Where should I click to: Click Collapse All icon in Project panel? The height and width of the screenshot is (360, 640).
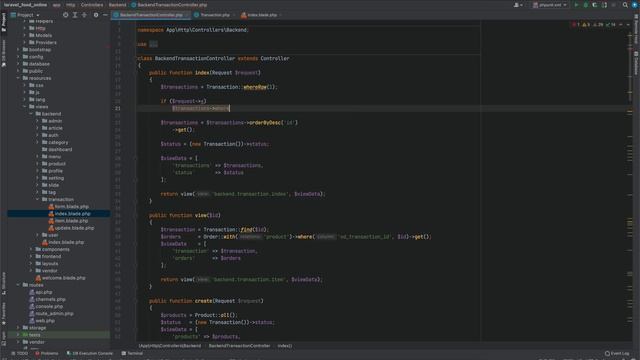click(x=84, y=15)
